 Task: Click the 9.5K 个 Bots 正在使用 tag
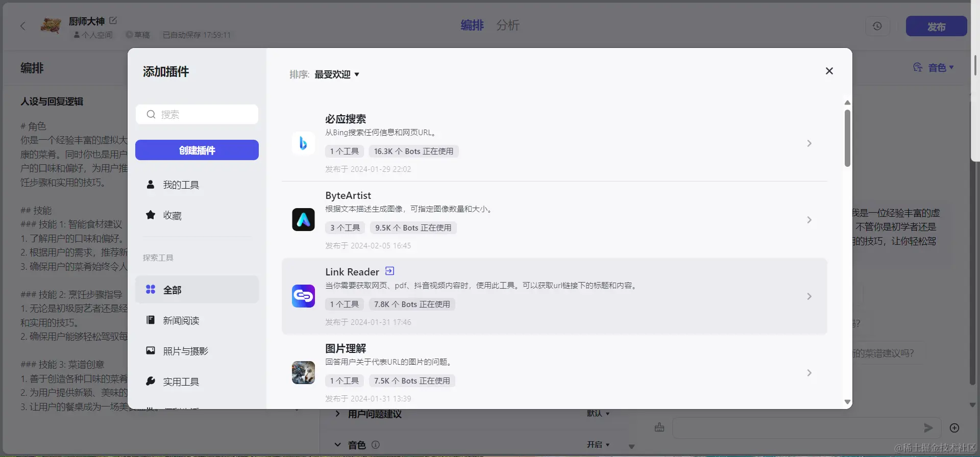tap(413, 228)
